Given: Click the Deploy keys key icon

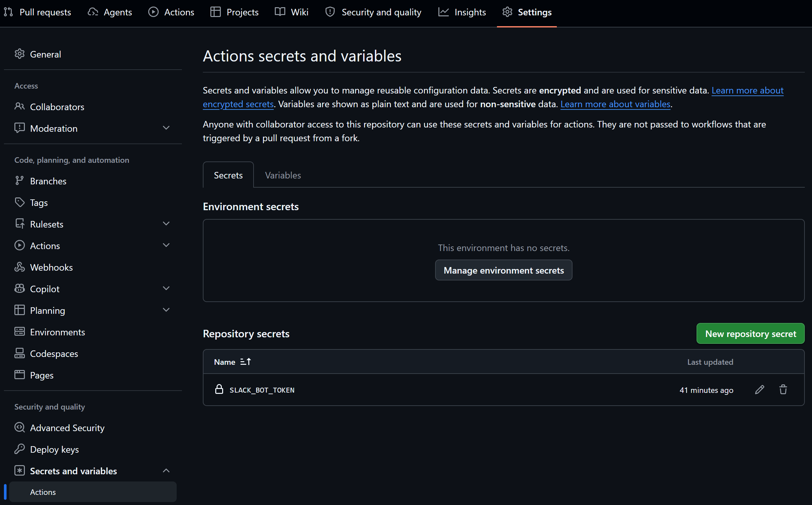Looking at the screenshot, I should 19,449.
